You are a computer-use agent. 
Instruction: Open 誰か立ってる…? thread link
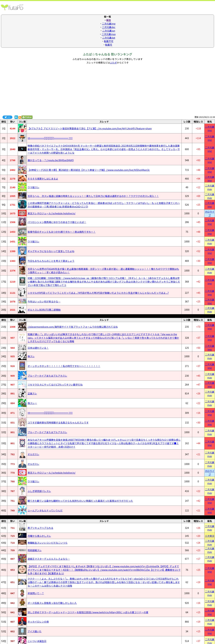click(51, 160)
